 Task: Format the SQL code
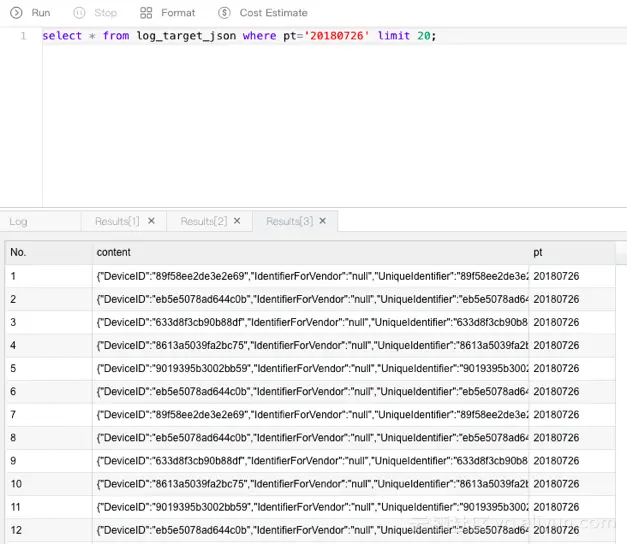(x=168, y=13)
